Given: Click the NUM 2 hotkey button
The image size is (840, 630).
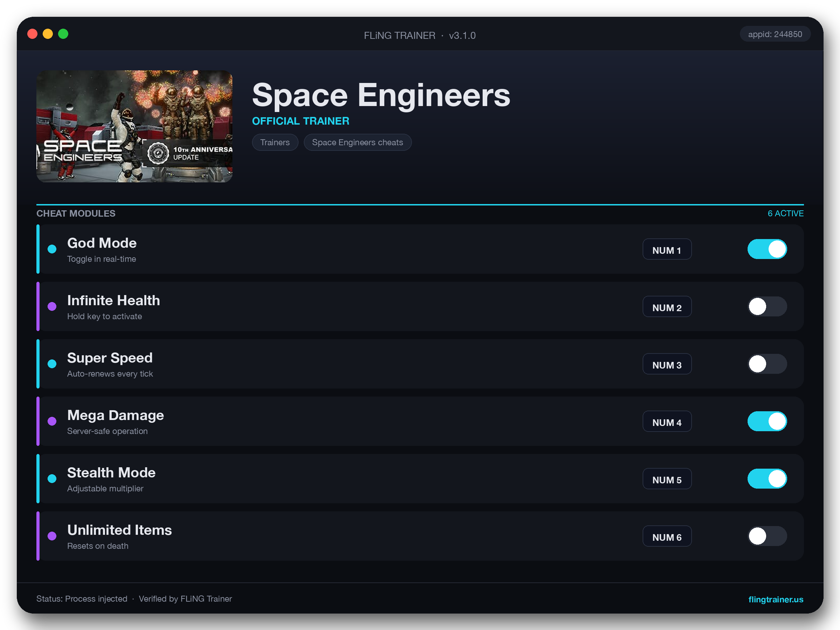Looking at the screenshot, I should [x=667, y=307].
